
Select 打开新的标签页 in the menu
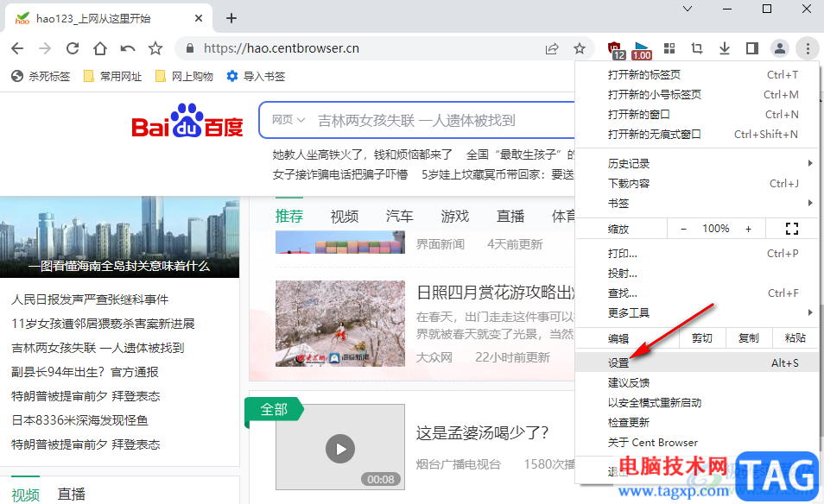[x=697, y=74]
